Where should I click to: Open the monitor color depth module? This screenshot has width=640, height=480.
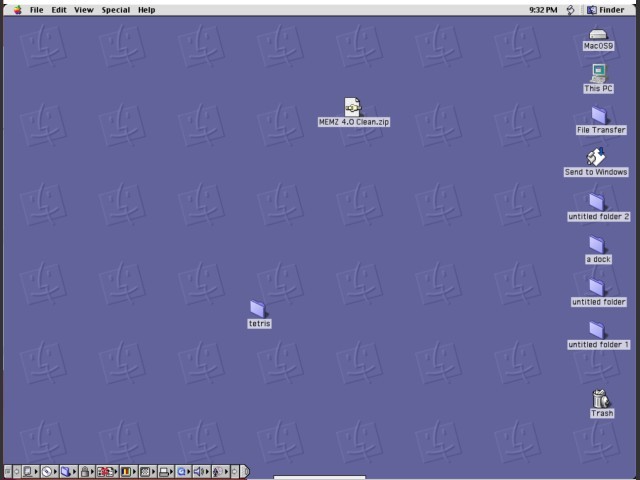129,471
